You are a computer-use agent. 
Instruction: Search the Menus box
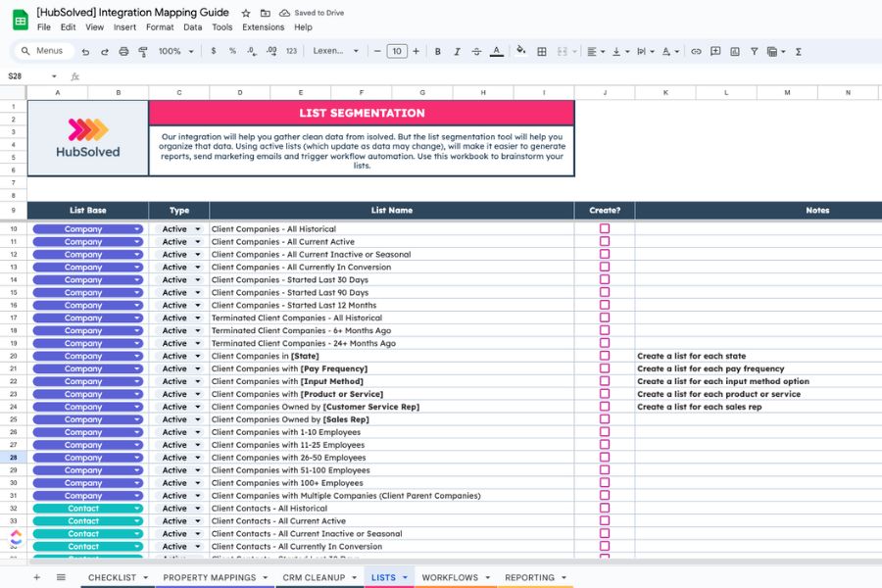coord(44,51)
